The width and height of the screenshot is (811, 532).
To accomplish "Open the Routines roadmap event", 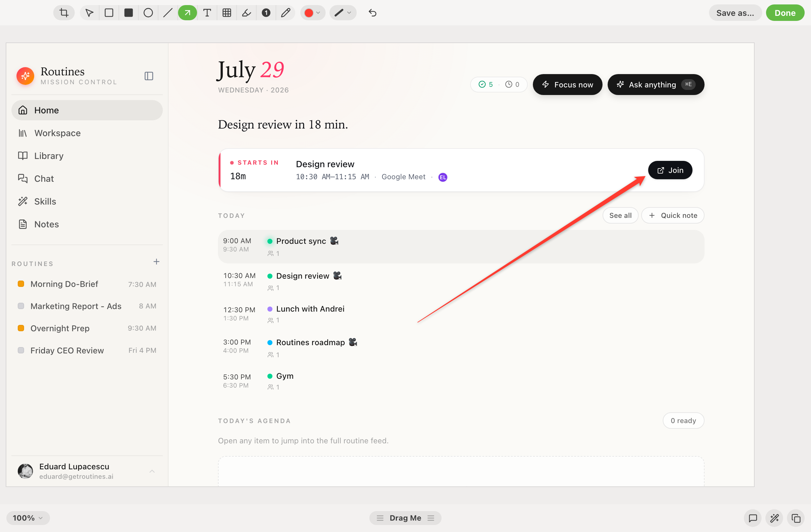I will tap(461, 348).
